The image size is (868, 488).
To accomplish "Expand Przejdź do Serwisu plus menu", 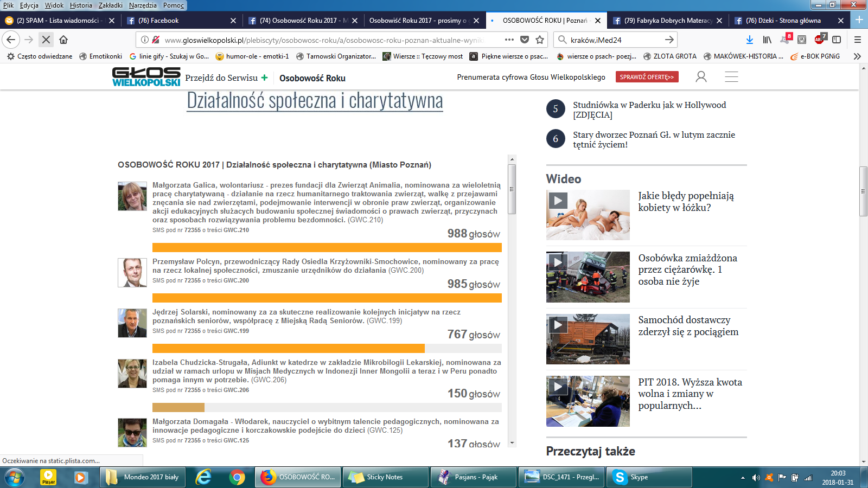I will [x=264, y=78].
